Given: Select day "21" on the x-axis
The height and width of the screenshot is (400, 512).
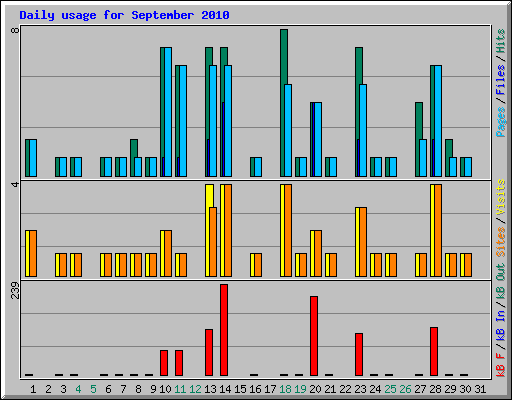Looking at the screenshot, I should tap(330, 389).
